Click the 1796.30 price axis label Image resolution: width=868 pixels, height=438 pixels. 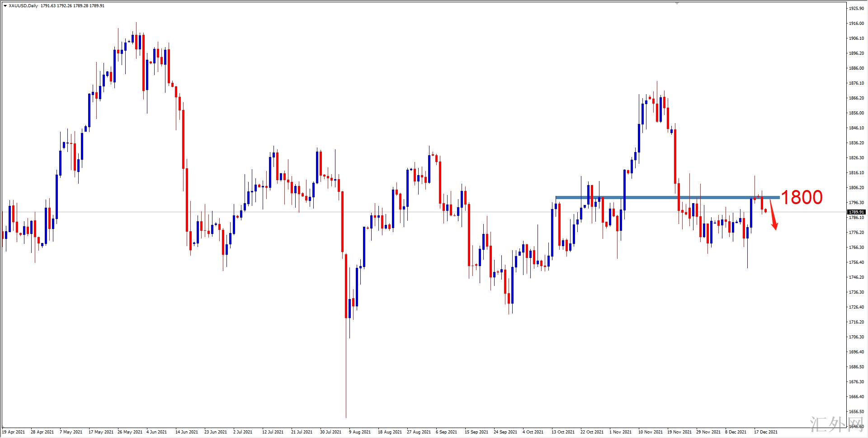click(856, 203)
